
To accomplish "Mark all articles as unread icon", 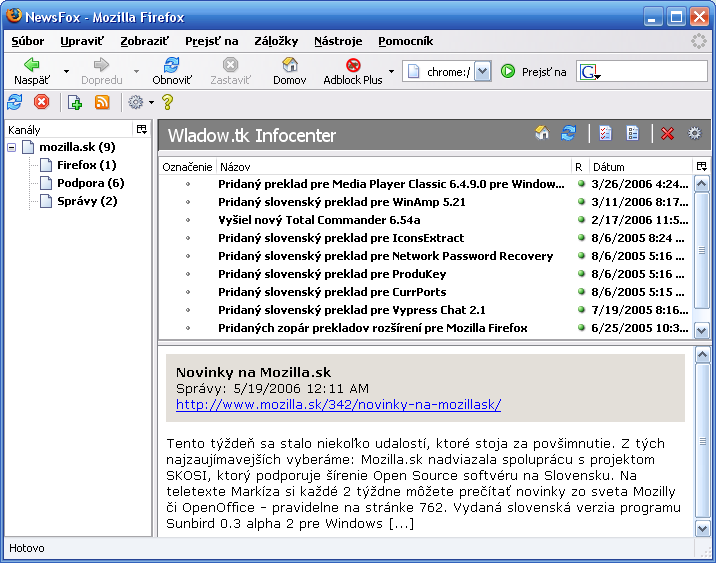I will click(632, 133).
